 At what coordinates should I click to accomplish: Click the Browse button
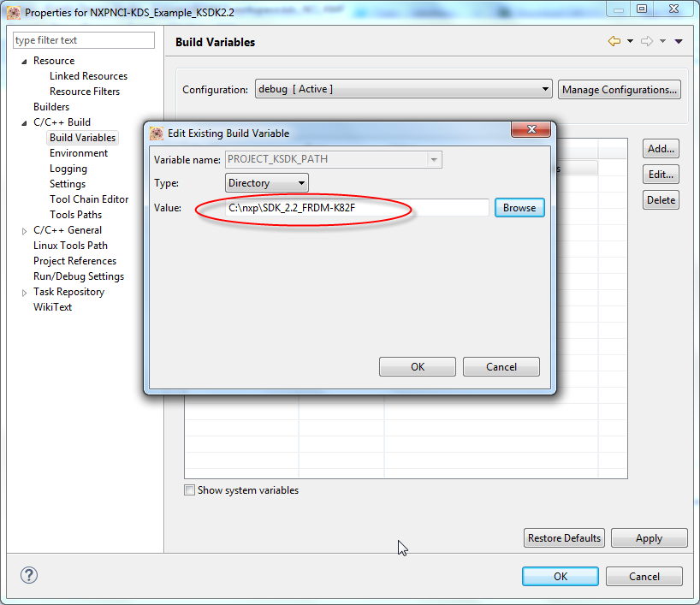coord(519,208)
